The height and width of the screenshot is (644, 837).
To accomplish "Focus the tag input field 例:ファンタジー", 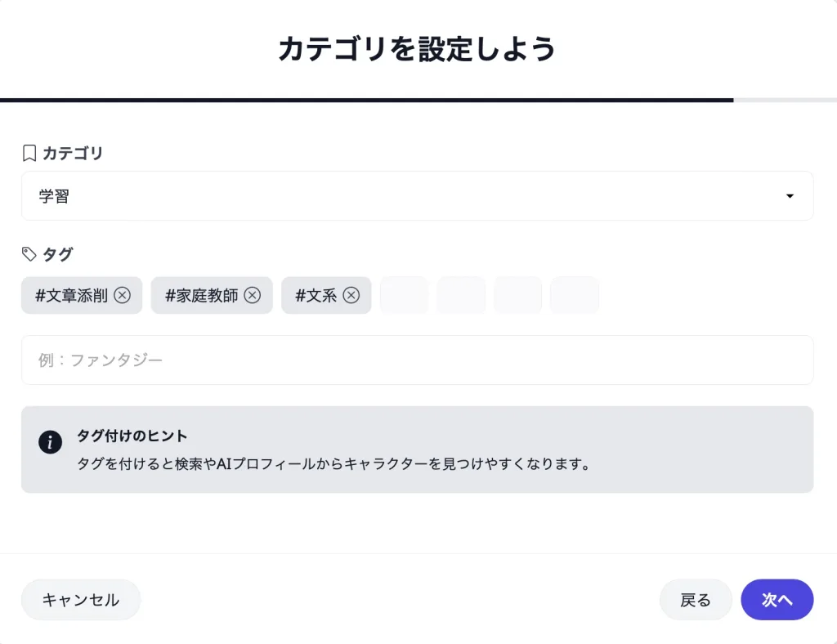I will click(418, 360).
